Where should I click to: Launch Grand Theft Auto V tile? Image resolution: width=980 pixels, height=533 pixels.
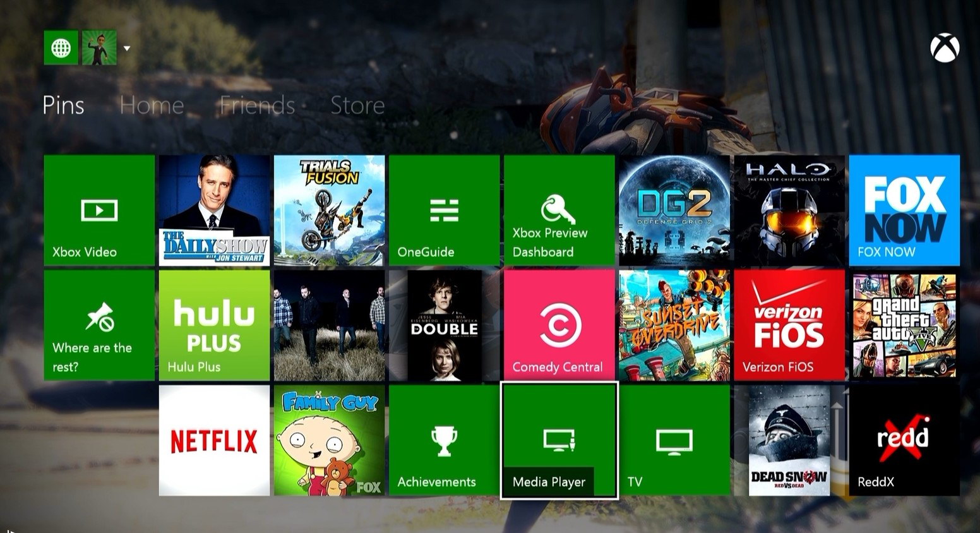[904, 325]
